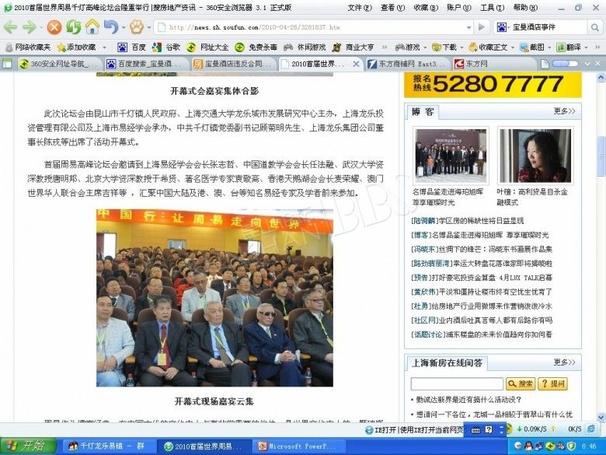Click the 更多 link beside 博客
The height and width of the screenshot is (455, 606).
564,111
